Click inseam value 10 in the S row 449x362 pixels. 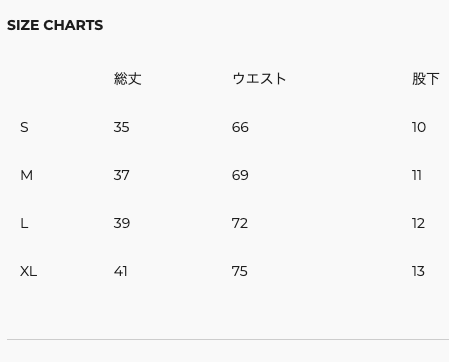point(419,127)
